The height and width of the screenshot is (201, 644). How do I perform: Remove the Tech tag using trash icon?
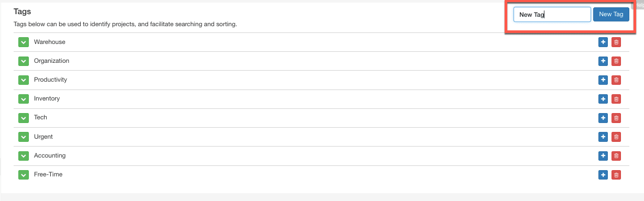click(616, 118)
